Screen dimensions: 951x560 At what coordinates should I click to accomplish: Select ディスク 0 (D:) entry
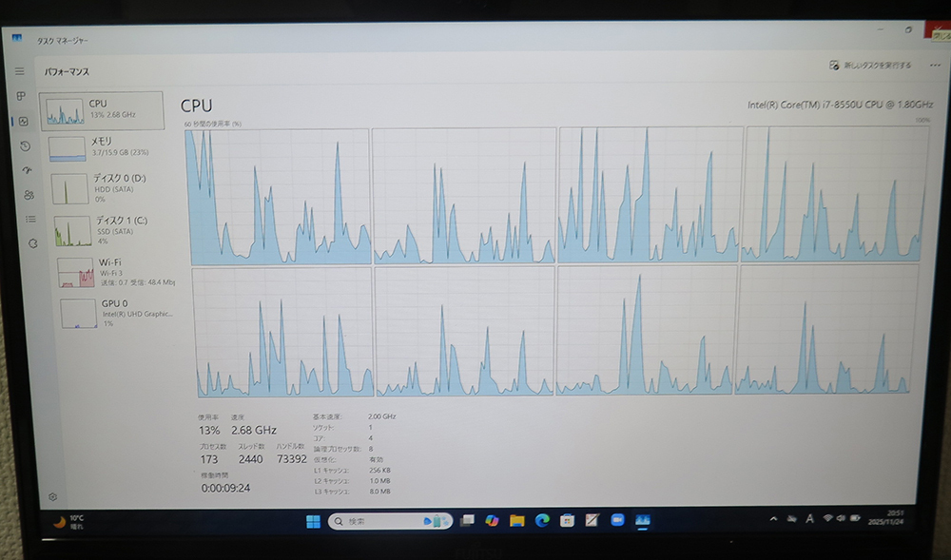point(109,188)
